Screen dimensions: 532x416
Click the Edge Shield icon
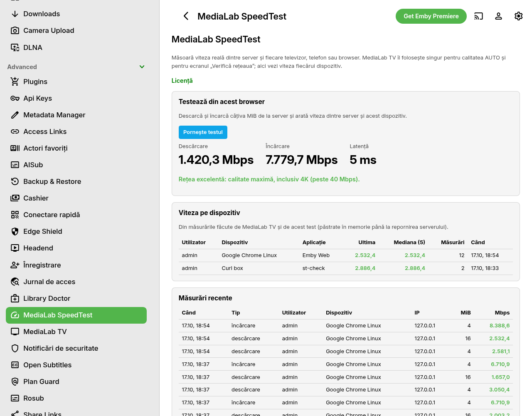click(x=15, y=231)
